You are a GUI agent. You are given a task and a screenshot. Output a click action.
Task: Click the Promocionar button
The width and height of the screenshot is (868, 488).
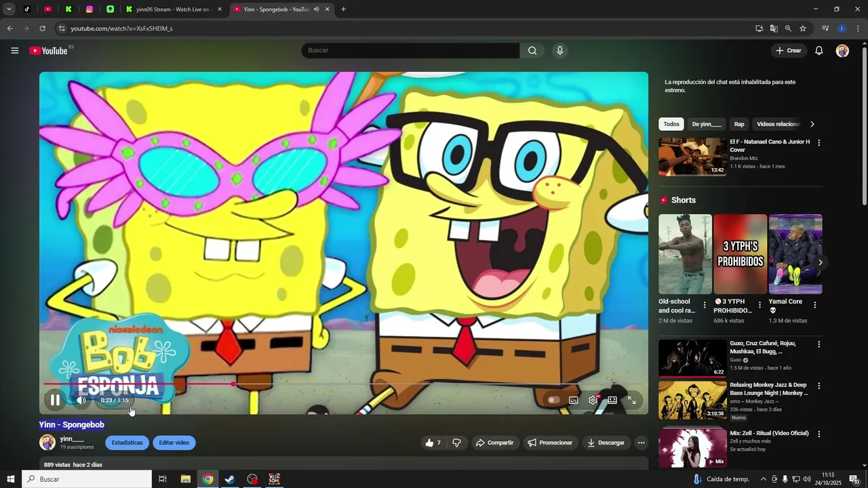pyautogui.click(x=550, y=443)
